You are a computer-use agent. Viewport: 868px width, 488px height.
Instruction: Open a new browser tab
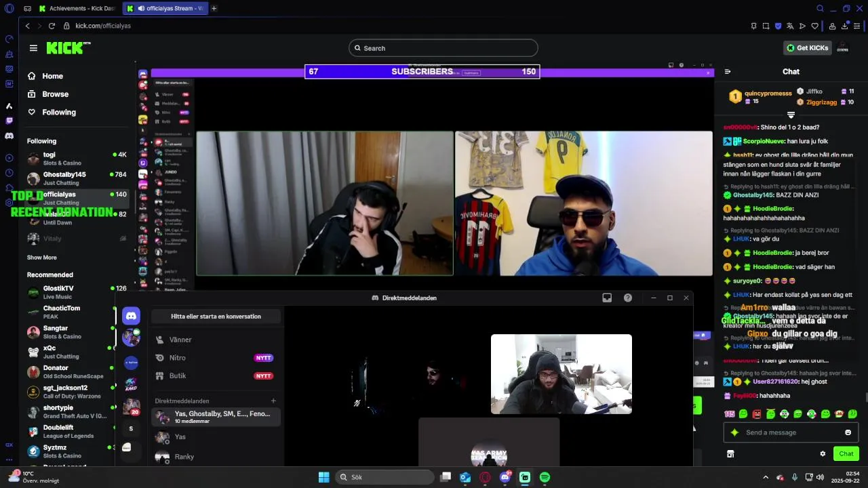(x=214, y=8)
